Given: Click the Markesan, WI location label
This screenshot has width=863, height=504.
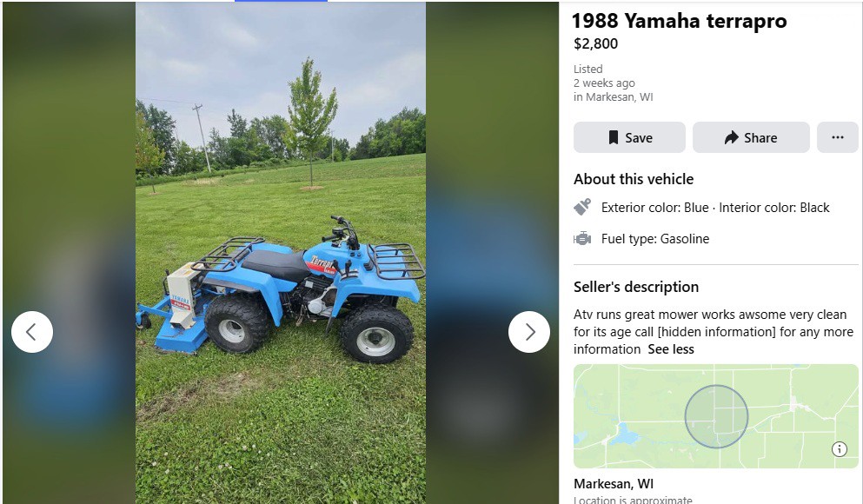Looking at the screenshot, I should point(614,484).
